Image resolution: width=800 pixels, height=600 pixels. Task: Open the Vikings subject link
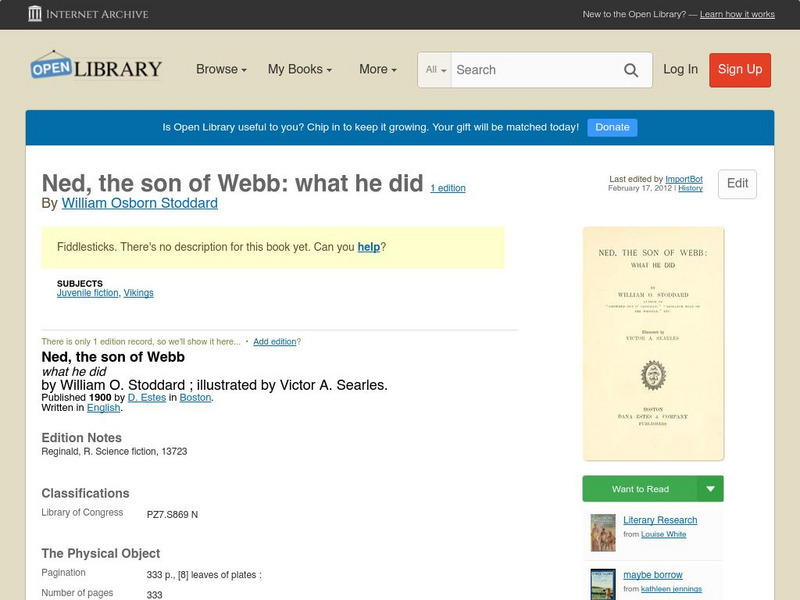pos(139,293)
